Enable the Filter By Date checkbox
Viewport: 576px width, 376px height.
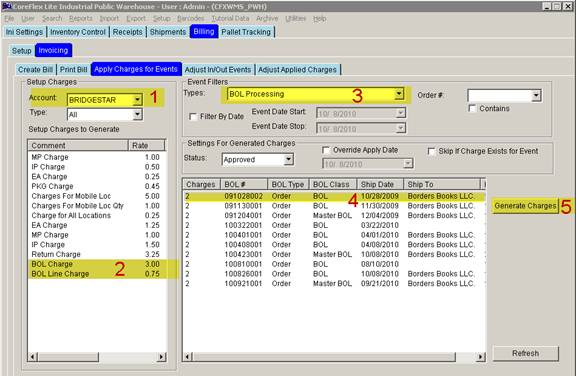193,116
